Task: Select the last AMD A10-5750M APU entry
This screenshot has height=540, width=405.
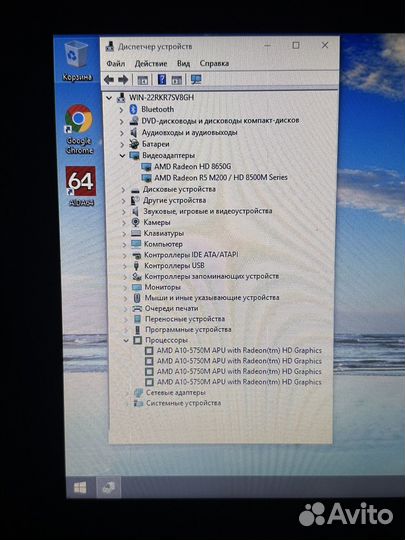Action: coord(239,382)
